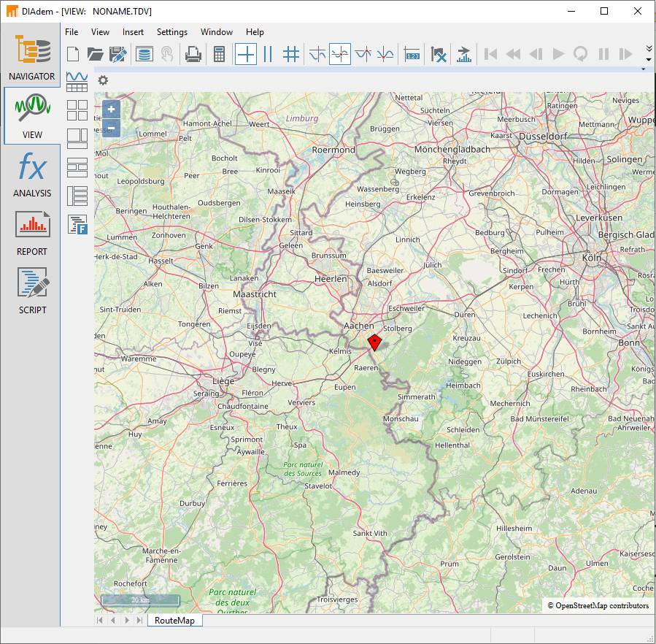Start playback with the play button
Viewport: 656px width, 644px height.
[558, 55]
